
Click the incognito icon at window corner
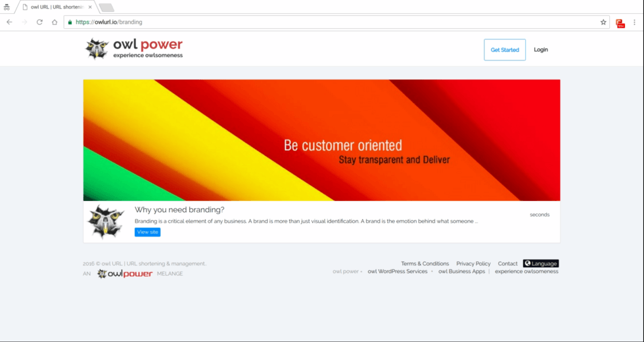7,7
